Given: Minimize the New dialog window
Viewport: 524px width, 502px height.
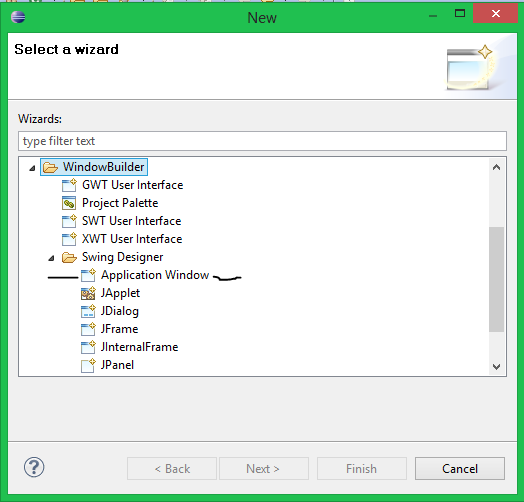Looking at the screenshot, I should tap(433, 15).
